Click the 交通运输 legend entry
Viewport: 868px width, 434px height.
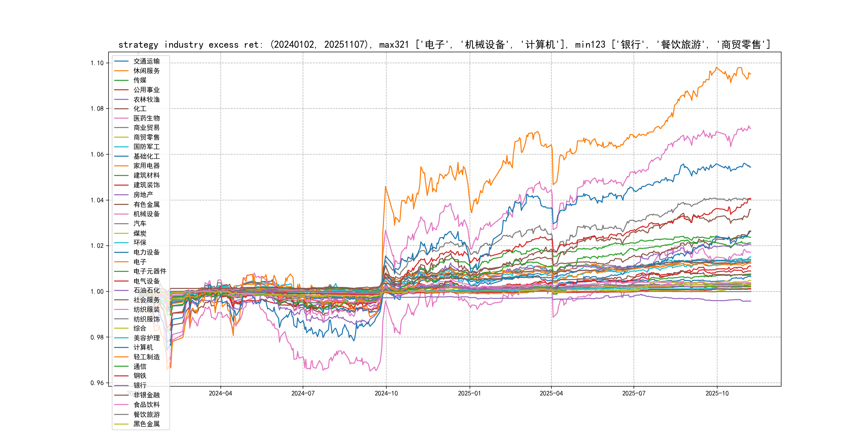pyautogui.click(x=146, y=61)
